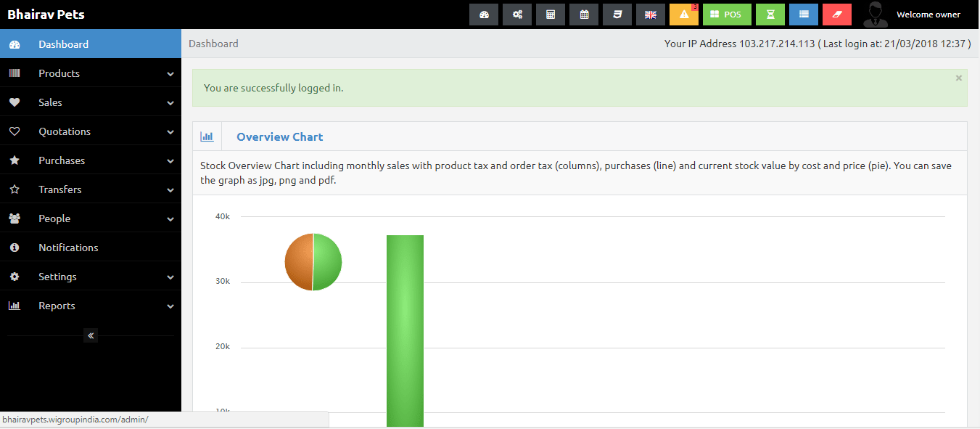Image resolution: width=980 pixels, height=429 pixels.
Task: Click the outline heart icon beside Quotations
Action: click(15, 131)
